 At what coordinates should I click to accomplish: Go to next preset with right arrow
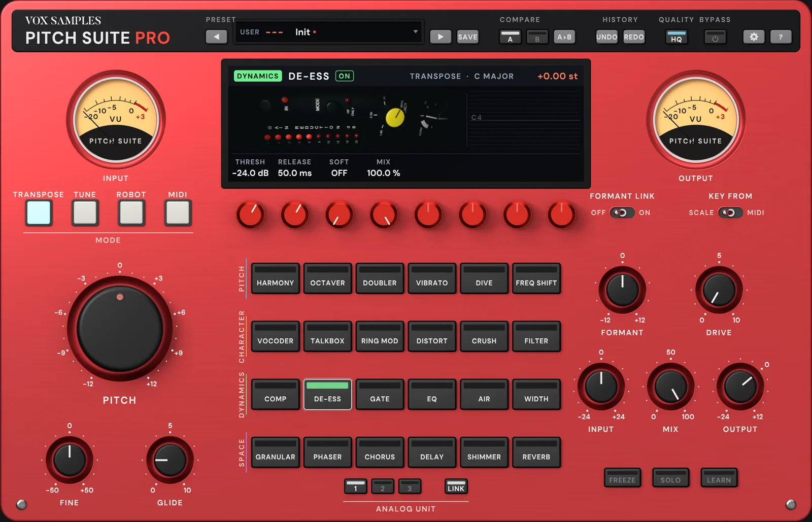441,37
